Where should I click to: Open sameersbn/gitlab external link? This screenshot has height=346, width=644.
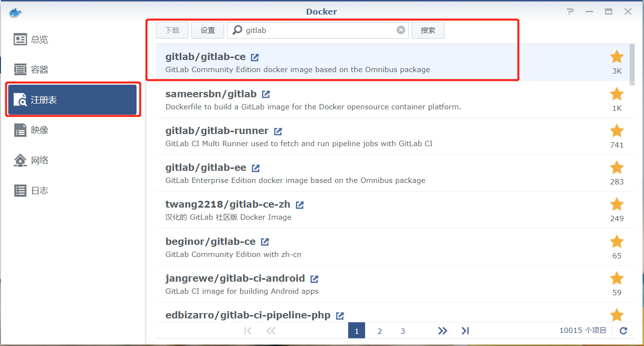[x=265, y=93]
